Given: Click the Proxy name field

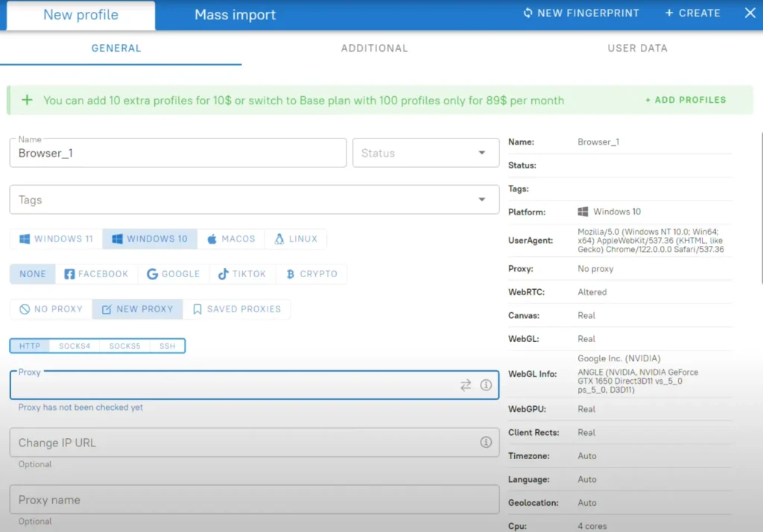Looking at the screenshot, I should [254, 499].
